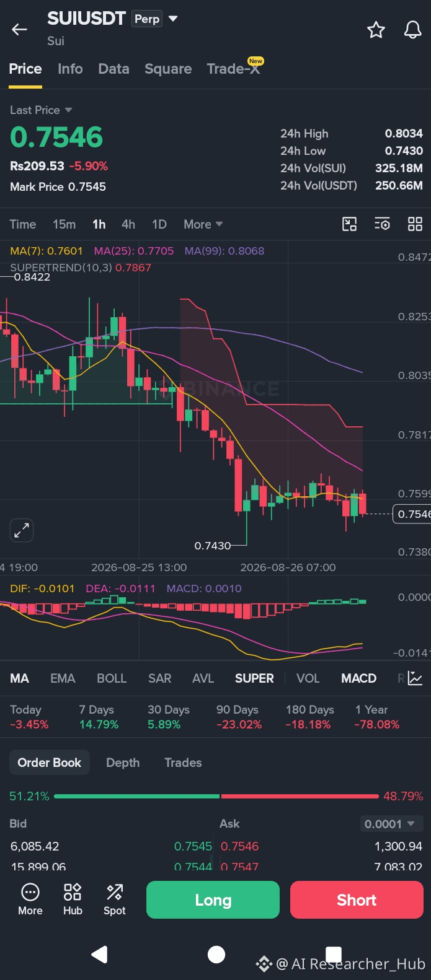The image size is (431, 980).
Task: Expand the Last Price dropdown
Action: (41, 110)
